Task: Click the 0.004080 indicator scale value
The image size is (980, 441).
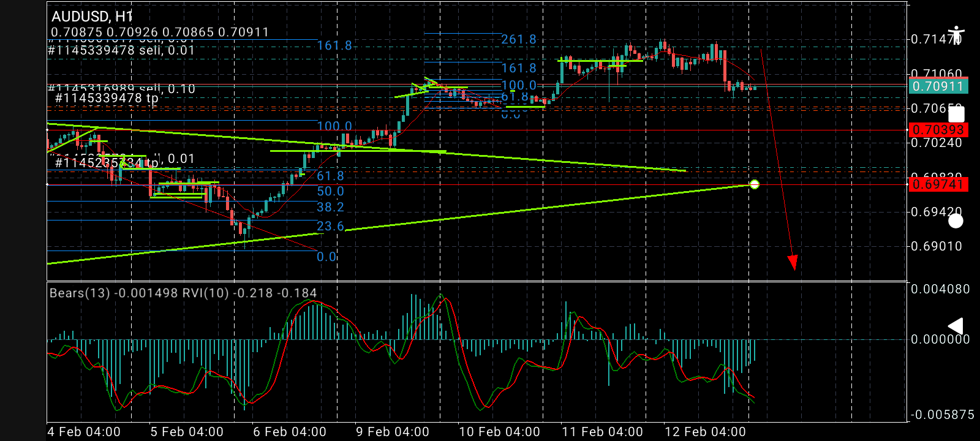Action: tap(940, 289)
